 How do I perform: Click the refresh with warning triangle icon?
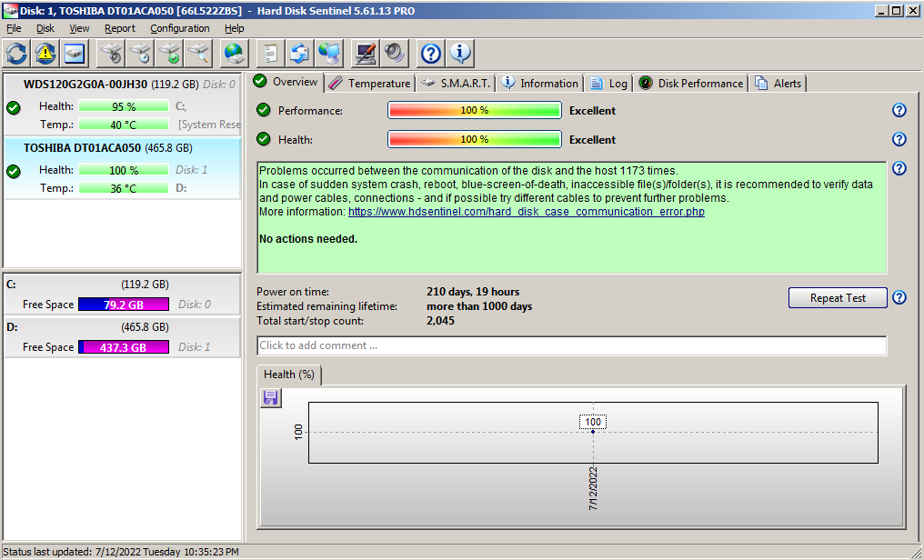click(x=46, y=54)
